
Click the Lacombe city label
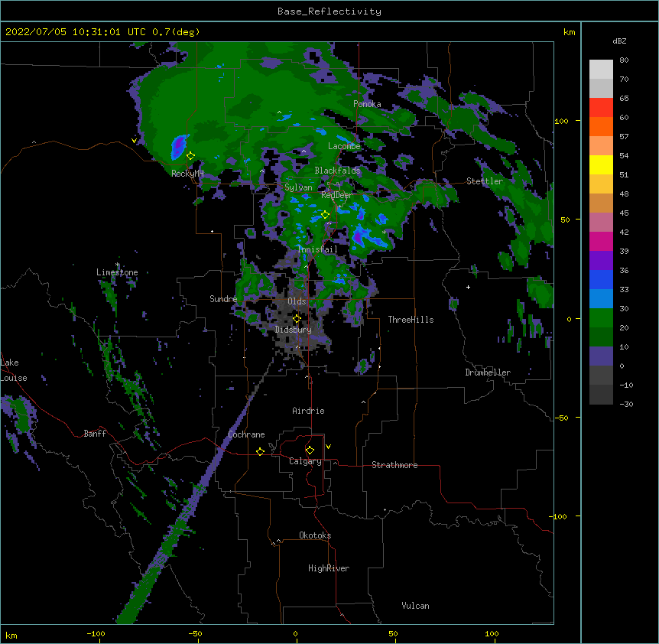coord(344,146)
